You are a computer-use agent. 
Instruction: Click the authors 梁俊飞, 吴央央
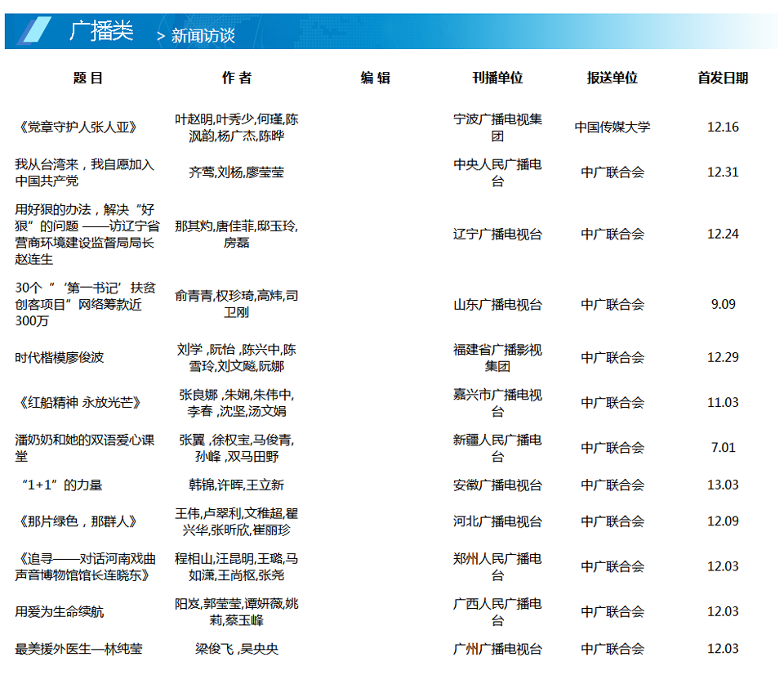click(237, 649)
